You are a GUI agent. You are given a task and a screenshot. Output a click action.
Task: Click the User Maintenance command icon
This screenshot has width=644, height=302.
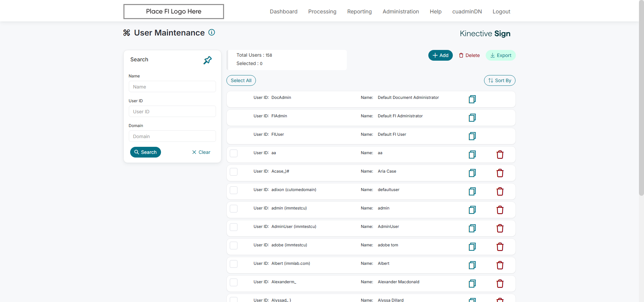(126, 33)
